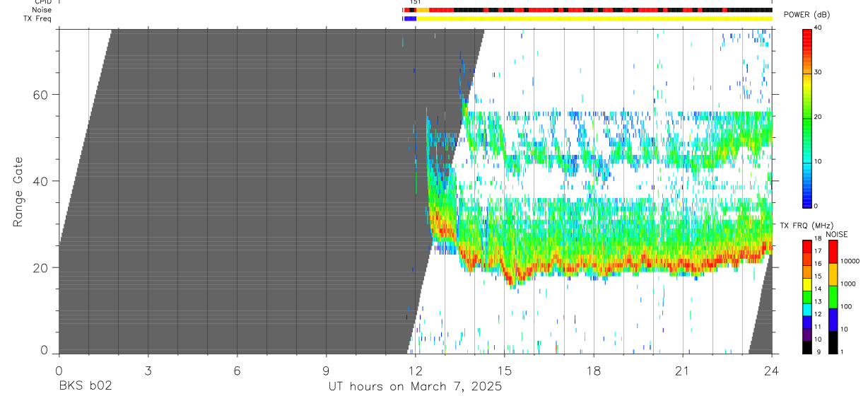Viewport: 868px width, 401px height.
Task: Pick the purple swatch in the TX FRQ color bar
Action: point(807,335)
